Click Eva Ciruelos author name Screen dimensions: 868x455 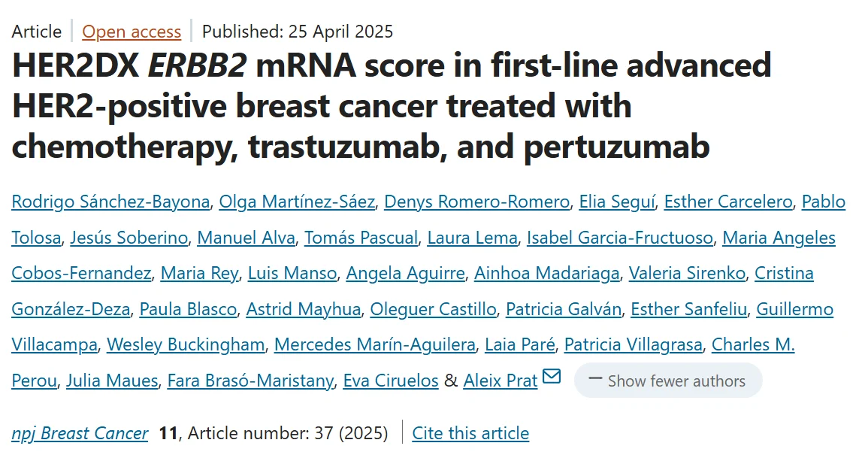391,381
